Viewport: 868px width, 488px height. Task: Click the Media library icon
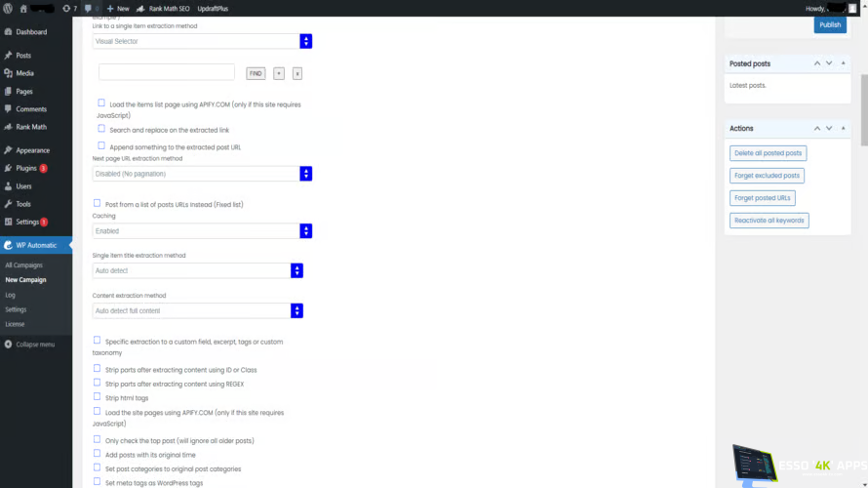pyautogui.click(x=8, y=73)
